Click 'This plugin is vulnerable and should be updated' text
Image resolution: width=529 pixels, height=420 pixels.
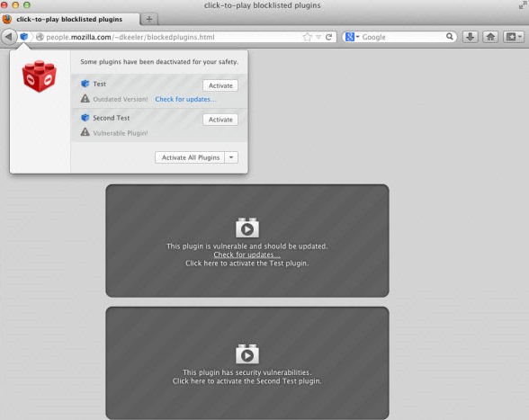247,246
